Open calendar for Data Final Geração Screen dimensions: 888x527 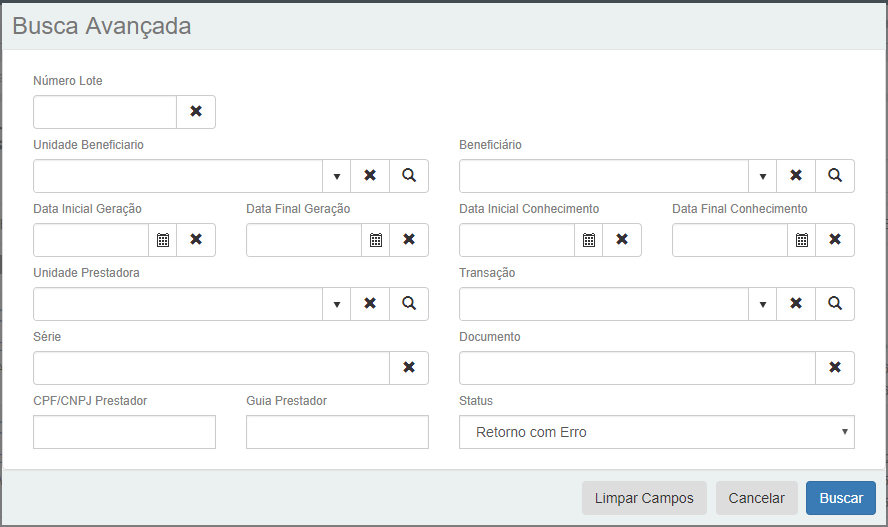(x=376, y=240)
